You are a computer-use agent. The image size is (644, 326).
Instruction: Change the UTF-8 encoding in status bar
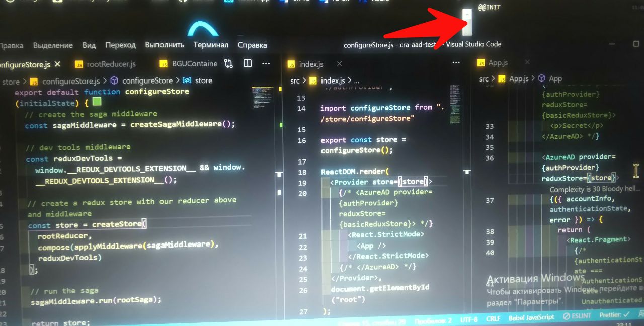coord(469,319)
